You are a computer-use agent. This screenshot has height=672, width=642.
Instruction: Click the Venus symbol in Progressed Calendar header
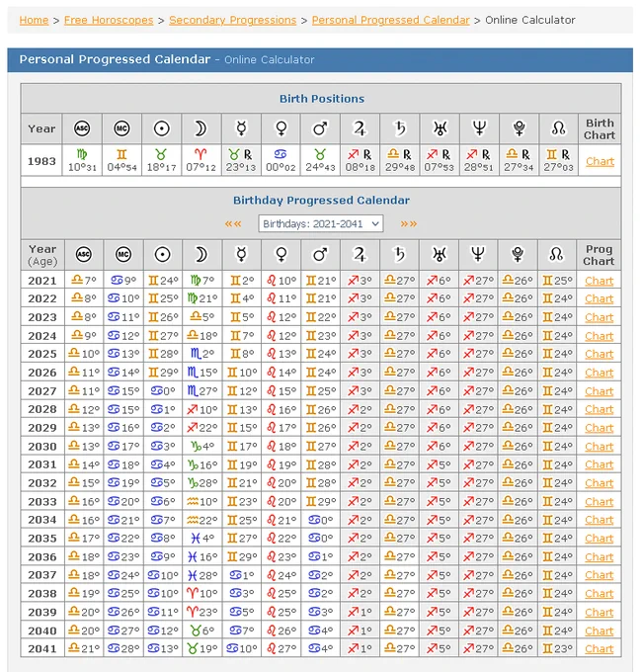point(281,255)
